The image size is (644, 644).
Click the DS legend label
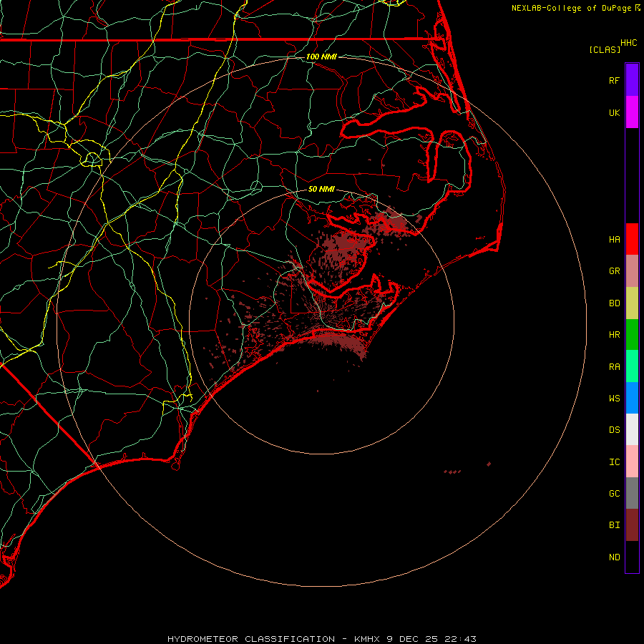pos(614,430)
